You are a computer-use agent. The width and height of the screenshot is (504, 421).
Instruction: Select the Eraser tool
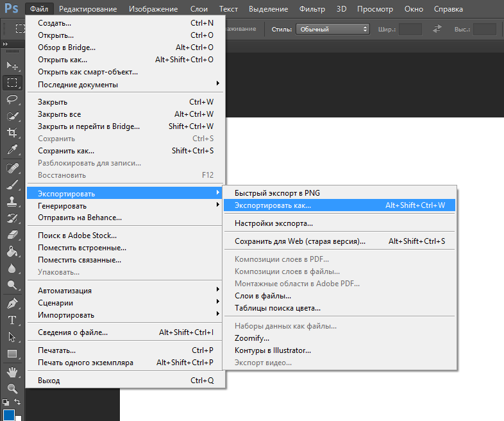(x=12, y=235)
